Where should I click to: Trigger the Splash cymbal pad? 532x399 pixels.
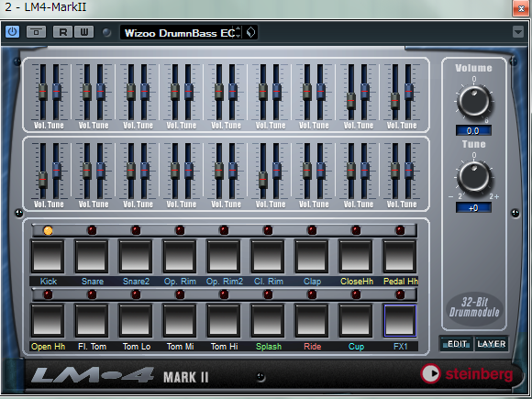coord(268,321)
